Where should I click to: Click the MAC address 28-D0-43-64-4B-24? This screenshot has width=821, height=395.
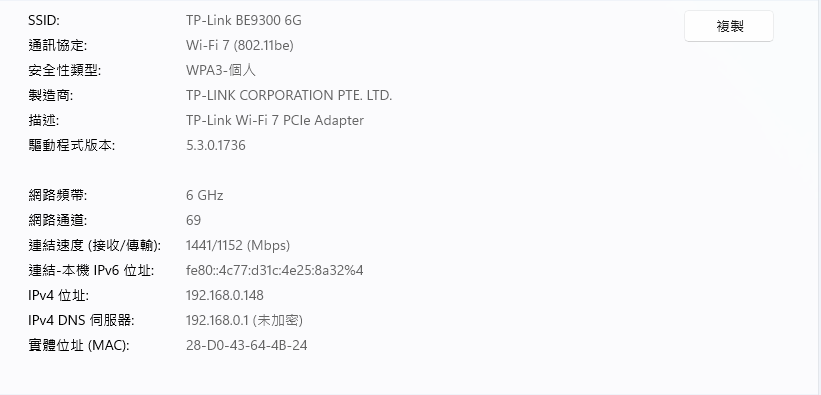(247, 345)
